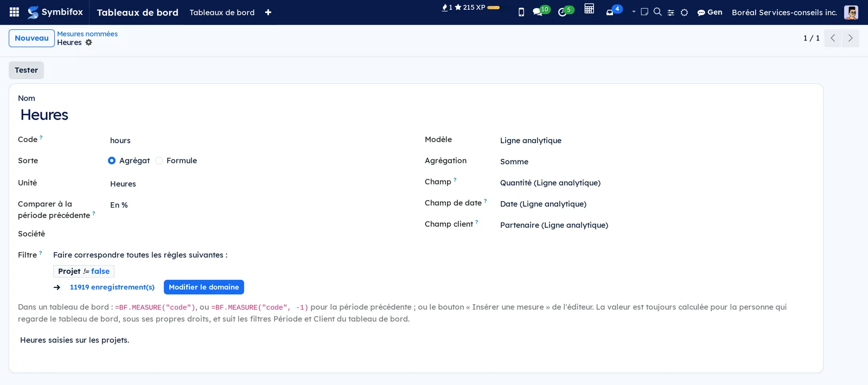
Task: Click the streak flame counter icon
Action: tap(446, 8)
